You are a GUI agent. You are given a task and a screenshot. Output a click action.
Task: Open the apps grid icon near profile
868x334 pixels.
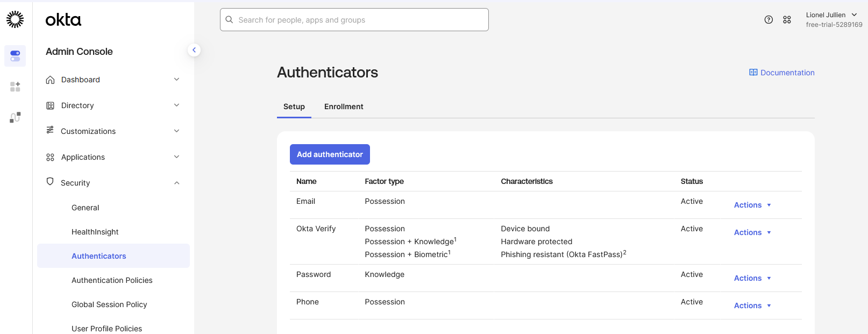[x=787, y=20]
